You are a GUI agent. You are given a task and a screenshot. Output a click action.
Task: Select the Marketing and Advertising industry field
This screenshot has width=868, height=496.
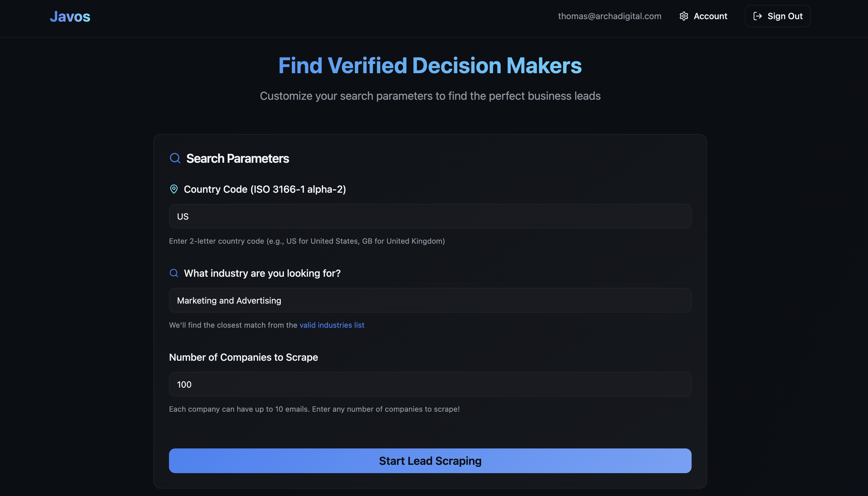click(x=430, y=300)
